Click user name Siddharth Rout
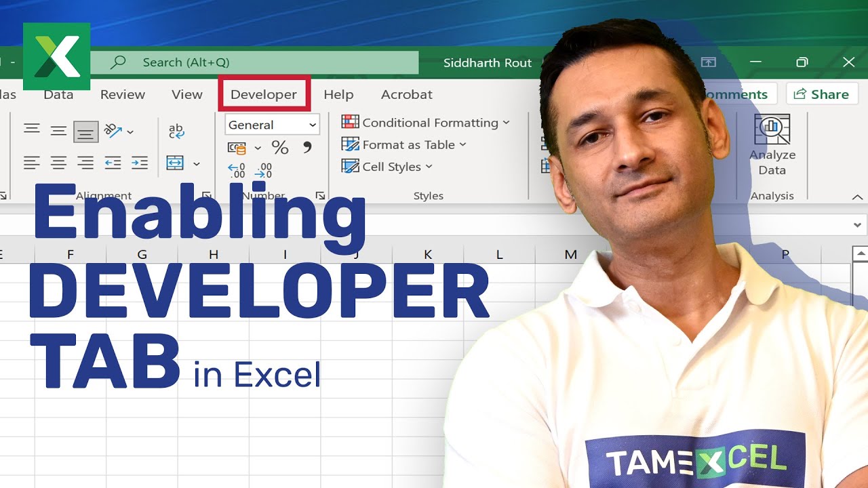The width and height of the screenshot is (868, 488). click(x=488, y=63)
